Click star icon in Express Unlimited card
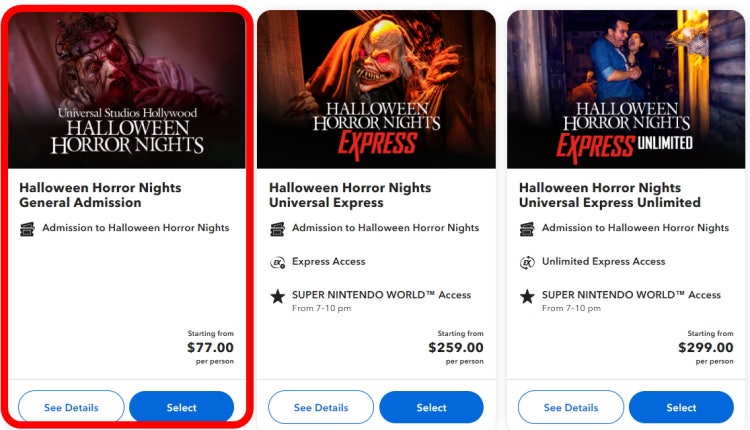The image size is (750, 430). (527, 297)
